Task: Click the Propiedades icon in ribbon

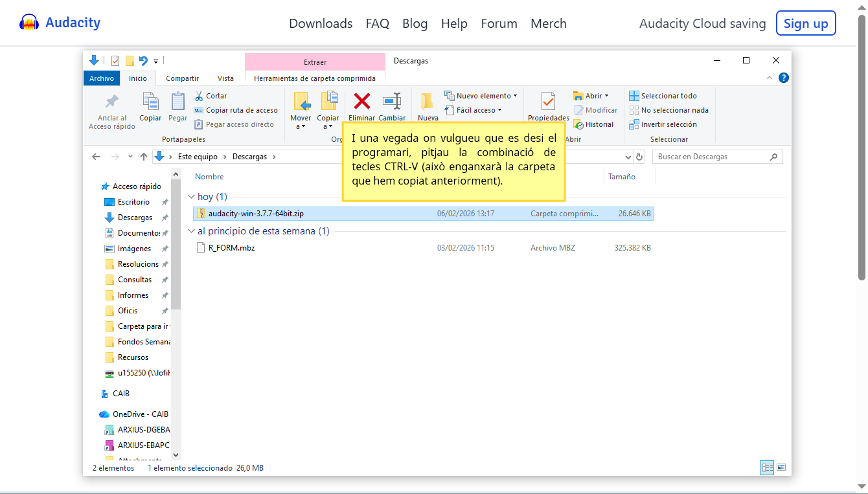Action: (x=548, y=101)
